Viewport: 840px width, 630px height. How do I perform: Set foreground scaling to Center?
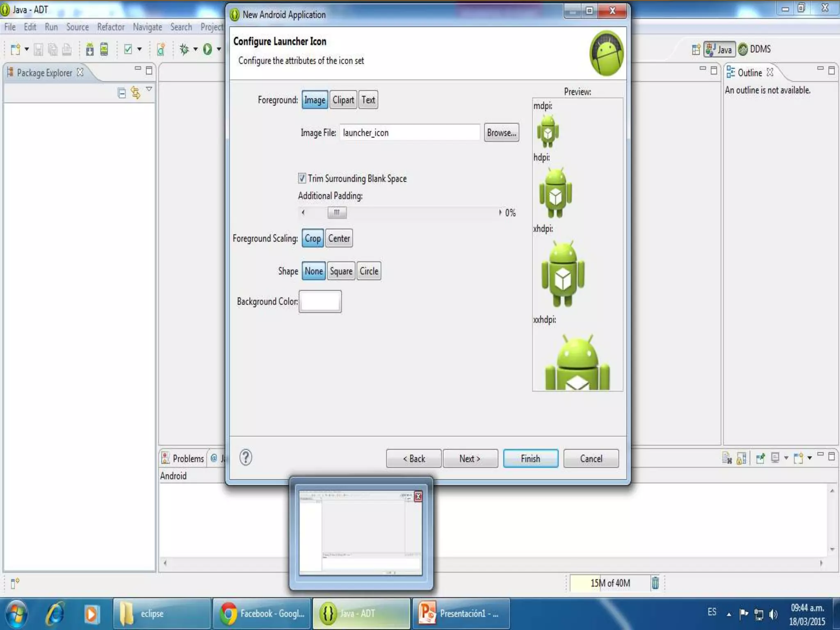[339, 238]
